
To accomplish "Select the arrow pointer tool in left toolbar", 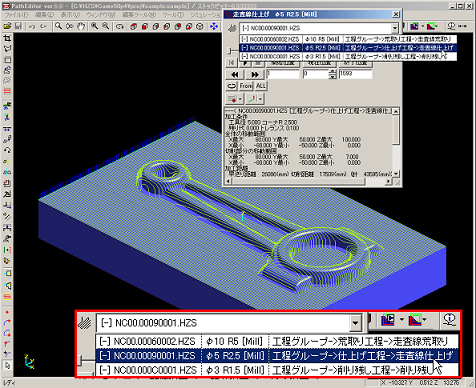I will (7, 366).
